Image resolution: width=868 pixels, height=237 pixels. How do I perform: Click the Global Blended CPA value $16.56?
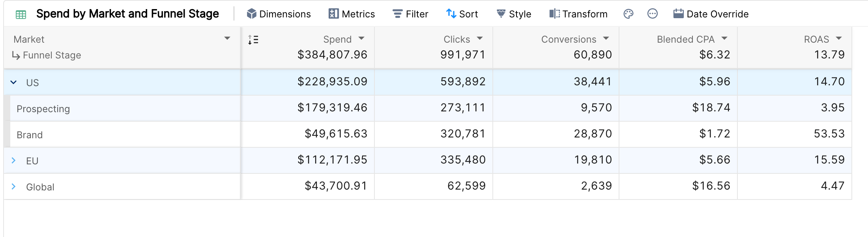coord(711,186)
